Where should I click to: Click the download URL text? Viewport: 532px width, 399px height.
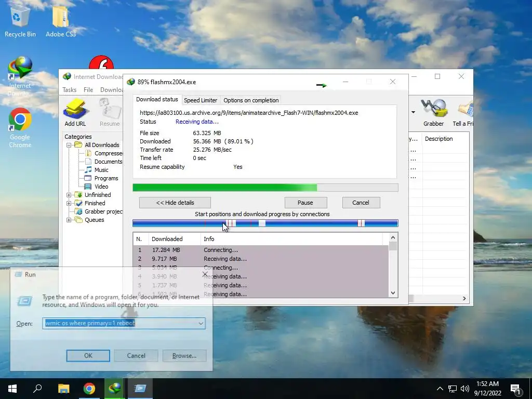[x=249, y=113]
